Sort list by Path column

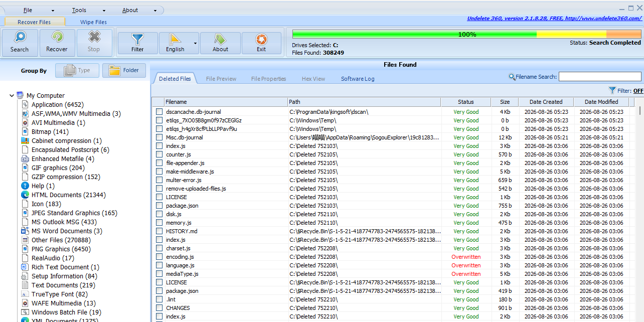pos(364,102)
